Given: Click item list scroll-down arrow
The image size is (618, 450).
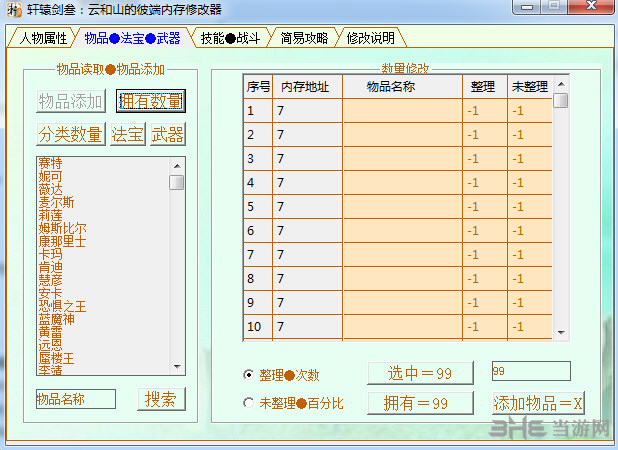Looking at the screenshot, I should (x=177, y=367).
